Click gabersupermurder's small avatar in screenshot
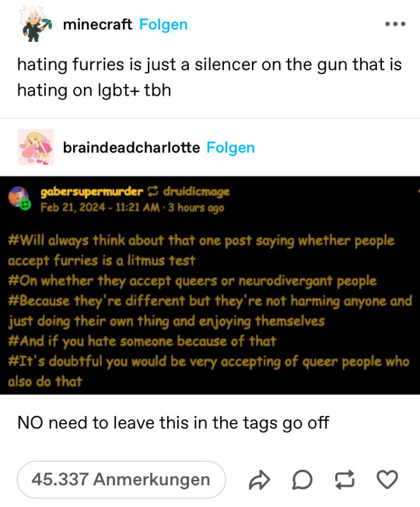Viewport: 420px width, 507px height. pyautogui.click(x=19, y=198)
